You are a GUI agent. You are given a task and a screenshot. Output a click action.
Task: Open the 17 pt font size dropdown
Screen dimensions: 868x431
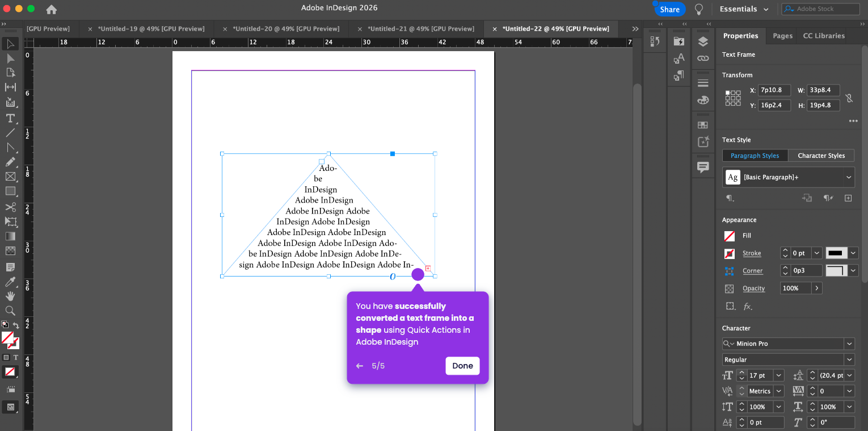click(779, 375)
